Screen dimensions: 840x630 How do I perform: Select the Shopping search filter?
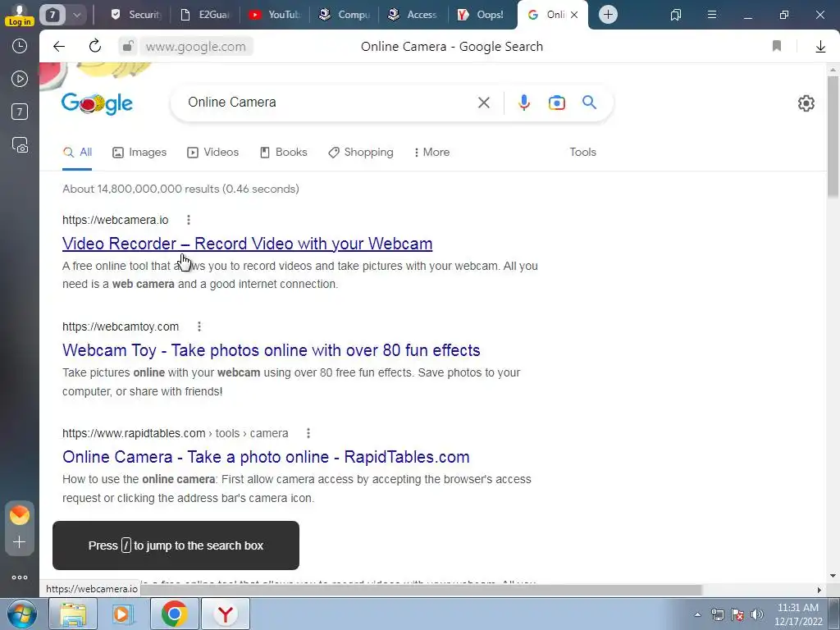361,152
